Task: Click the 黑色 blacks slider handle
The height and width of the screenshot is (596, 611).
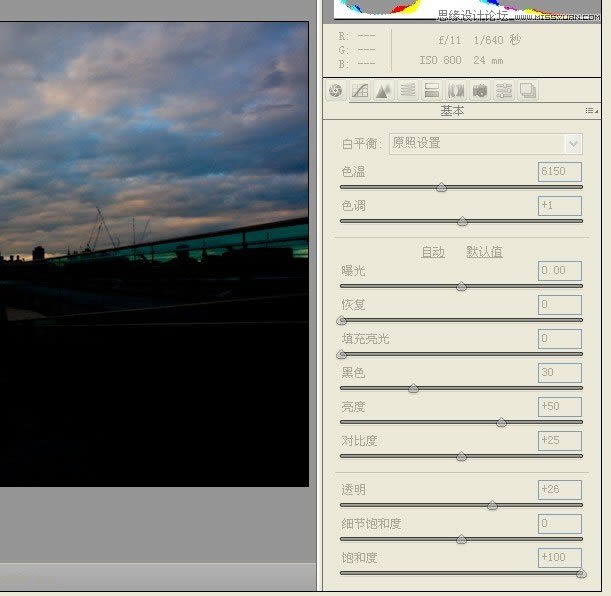Action: click(413, 388)
